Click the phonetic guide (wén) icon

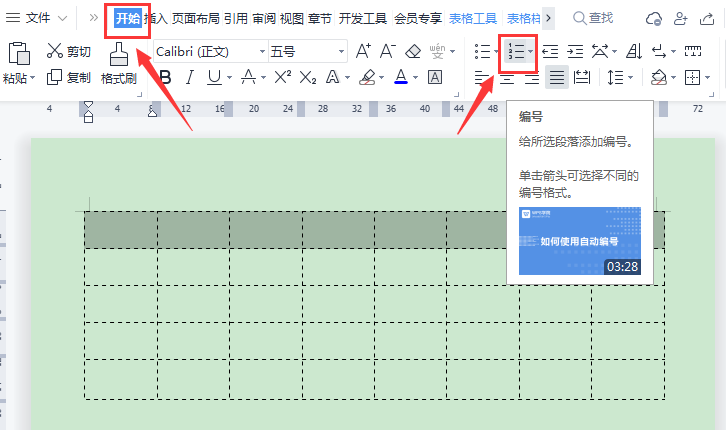(x=437, y=51)
